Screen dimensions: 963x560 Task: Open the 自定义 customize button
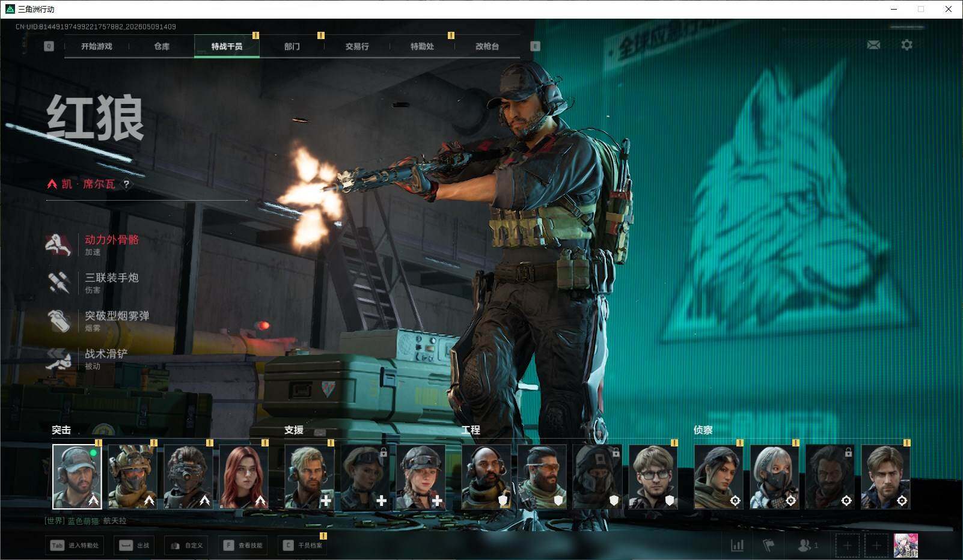[x=187, y=546]
